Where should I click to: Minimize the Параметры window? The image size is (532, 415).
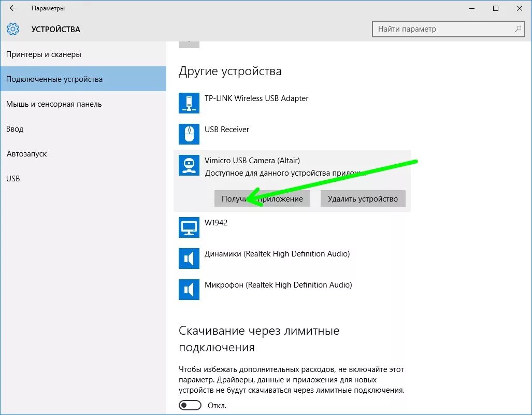[471, 8]
